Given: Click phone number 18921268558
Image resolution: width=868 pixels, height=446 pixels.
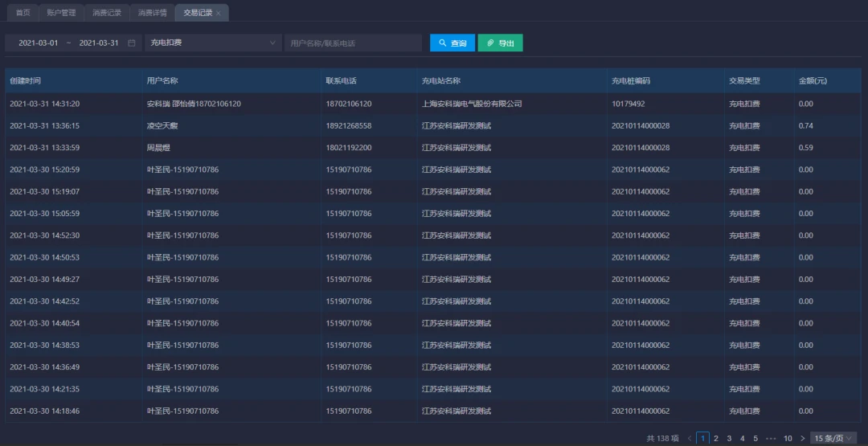Looking at the screenshot, I should 349,126.
